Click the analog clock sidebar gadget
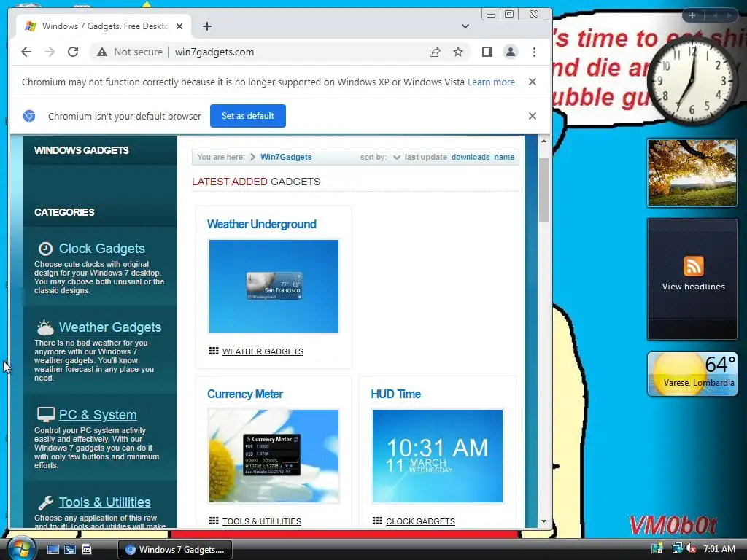The width and height of the screenshot is (747, 560). tap(692, 81)
